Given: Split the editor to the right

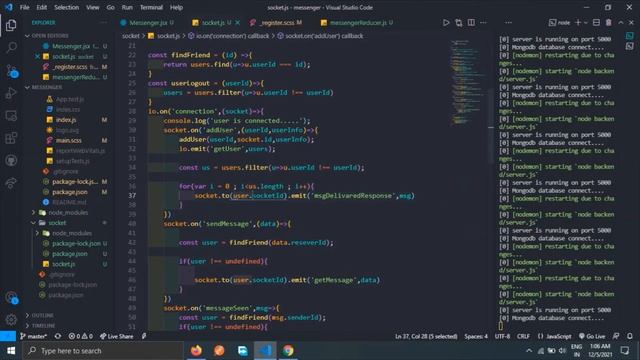Looking at the screenshot, I should tap(471, 23).
